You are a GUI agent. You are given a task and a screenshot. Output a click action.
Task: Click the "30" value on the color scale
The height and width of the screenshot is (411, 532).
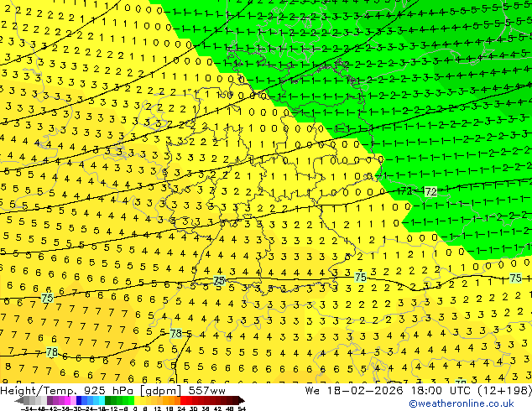click(x=193, y=408)
